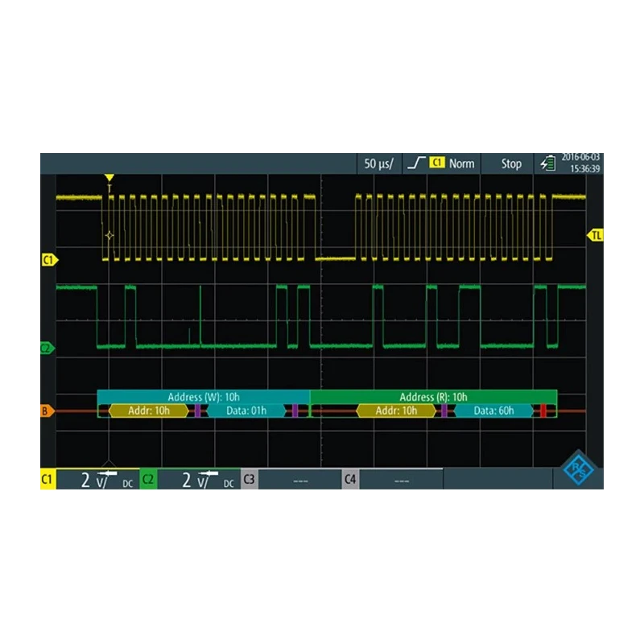Viewport: 644px width, 644px height.
Task: Select the yellow trigger position marker at top
Action: click(x=109, y=177)
